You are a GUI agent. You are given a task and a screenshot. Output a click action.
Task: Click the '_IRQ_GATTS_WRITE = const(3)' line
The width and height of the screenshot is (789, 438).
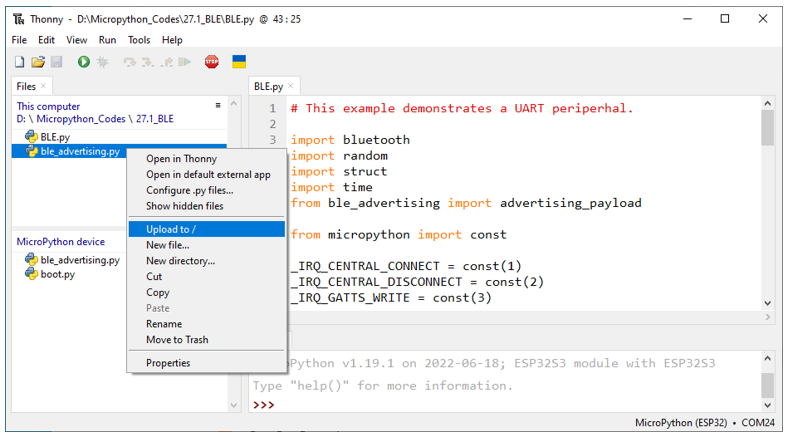pyautogui.click(x=390, y=298)
